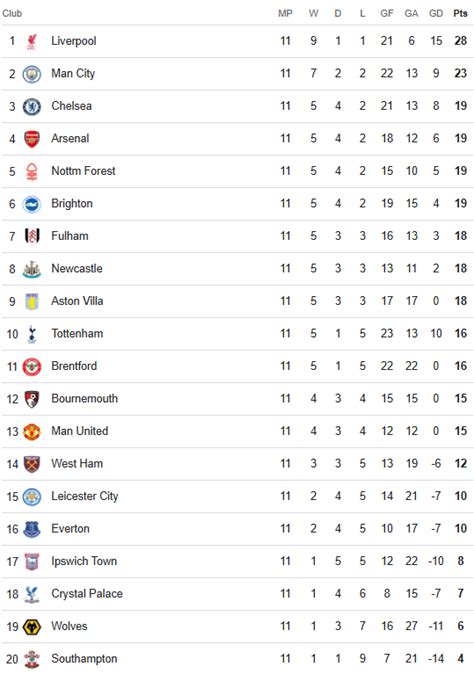
Task: Open the Aston Villa team link
Action: coord(77,301)
